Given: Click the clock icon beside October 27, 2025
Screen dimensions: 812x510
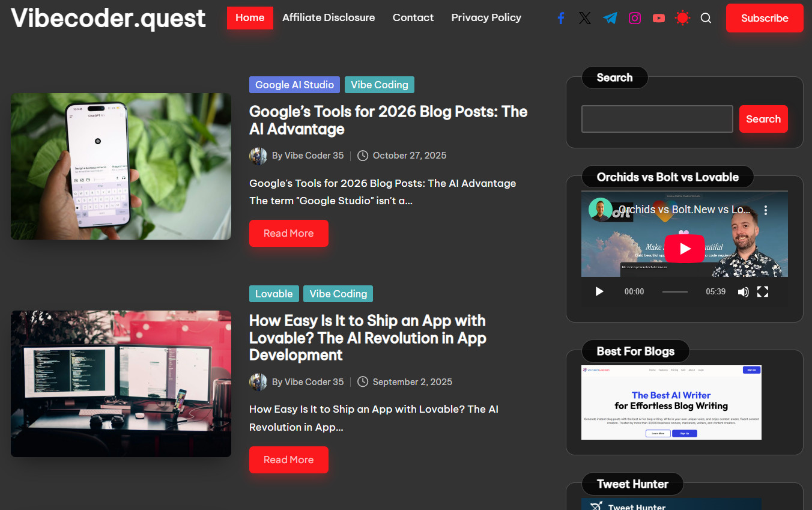Looking at the screenshot, I should point(363,156).
